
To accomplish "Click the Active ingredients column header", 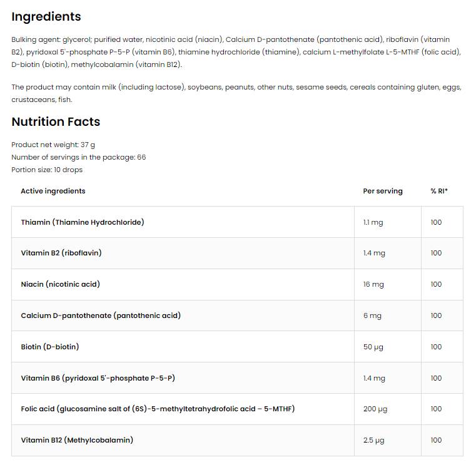I will (x=53, y=191).
